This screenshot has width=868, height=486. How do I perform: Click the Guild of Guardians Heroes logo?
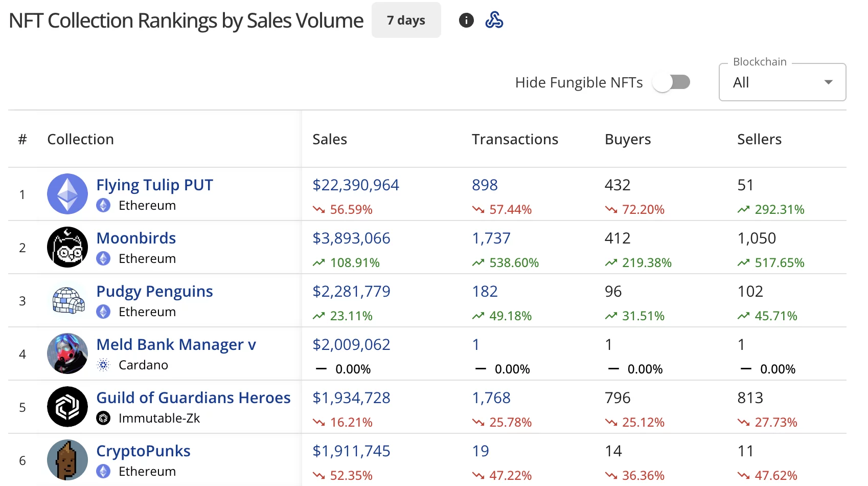pos(67,407)
